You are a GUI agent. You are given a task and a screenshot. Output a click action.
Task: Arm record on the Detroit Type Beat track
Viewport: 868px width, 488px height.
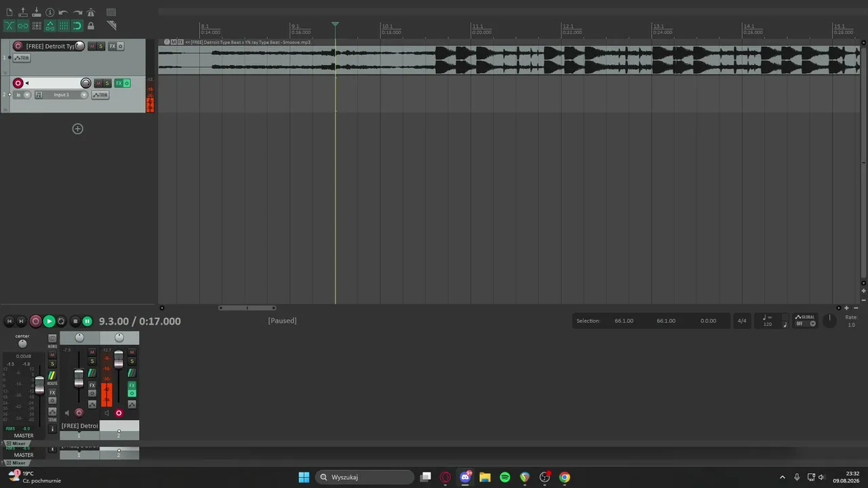point(18,46)
